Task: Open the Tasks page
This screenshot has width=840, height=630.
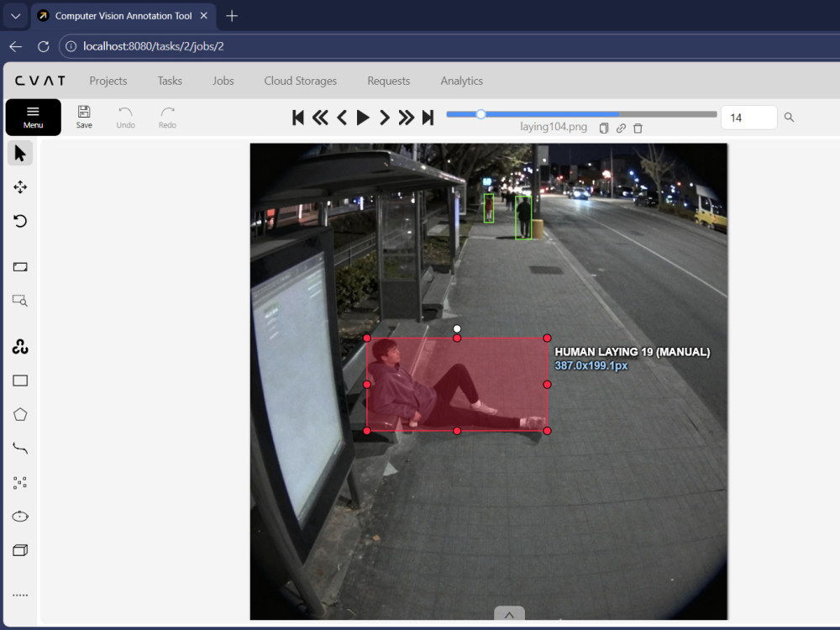Action: pos(170,81)
